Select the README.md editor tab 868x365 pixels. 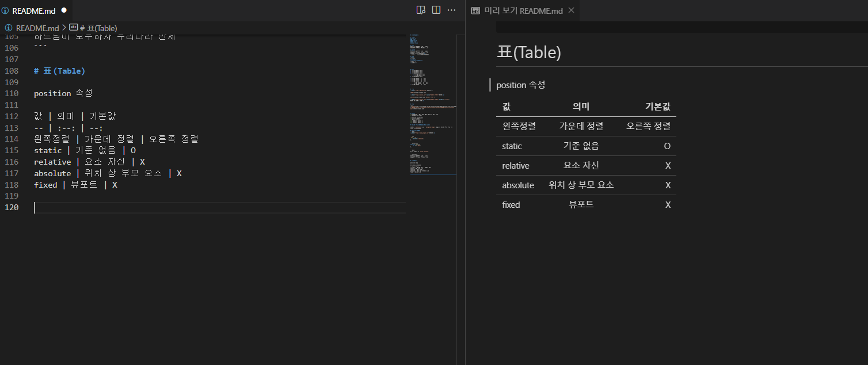click(x=36, y=10)
